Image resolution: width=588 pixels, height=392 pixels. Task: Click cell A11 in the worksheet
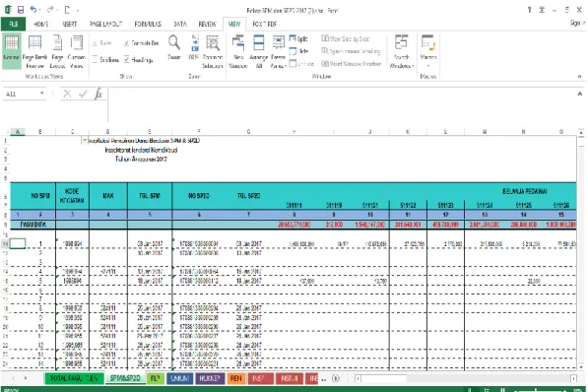18,243
